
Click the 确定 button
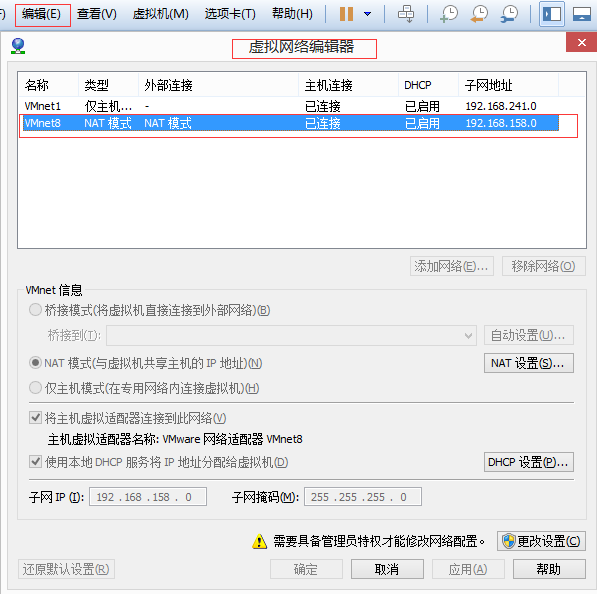point(306,569)
